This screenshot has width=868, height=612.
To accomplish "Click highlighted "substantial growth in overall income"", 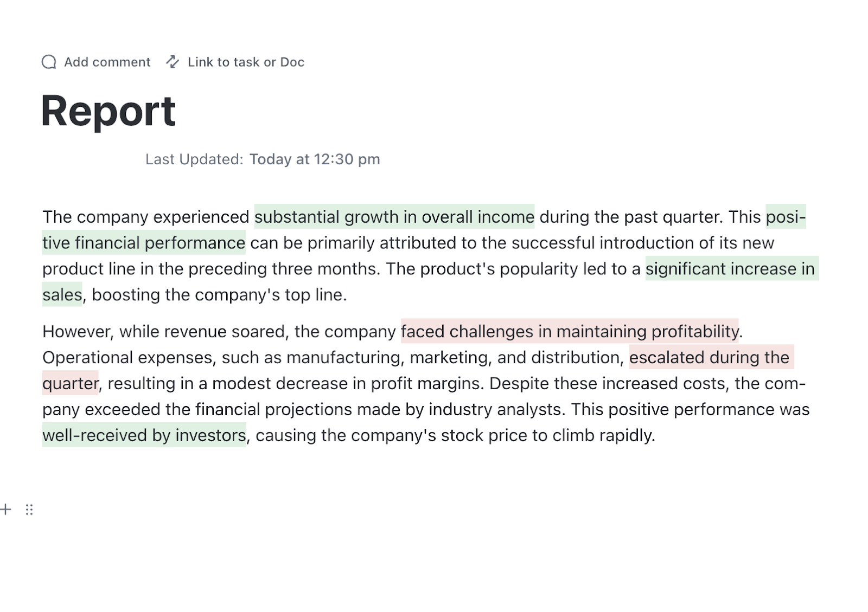I will pyautogui.click(x=394, y=217).
